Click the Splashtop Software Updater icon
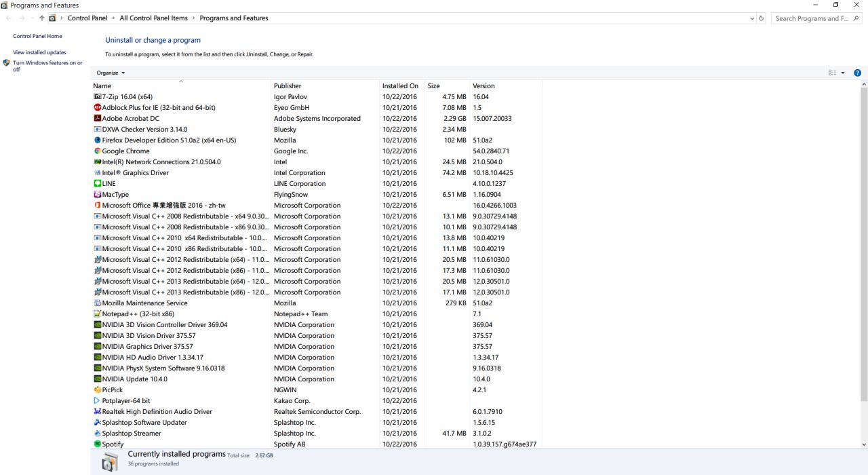 pos(97,423)
